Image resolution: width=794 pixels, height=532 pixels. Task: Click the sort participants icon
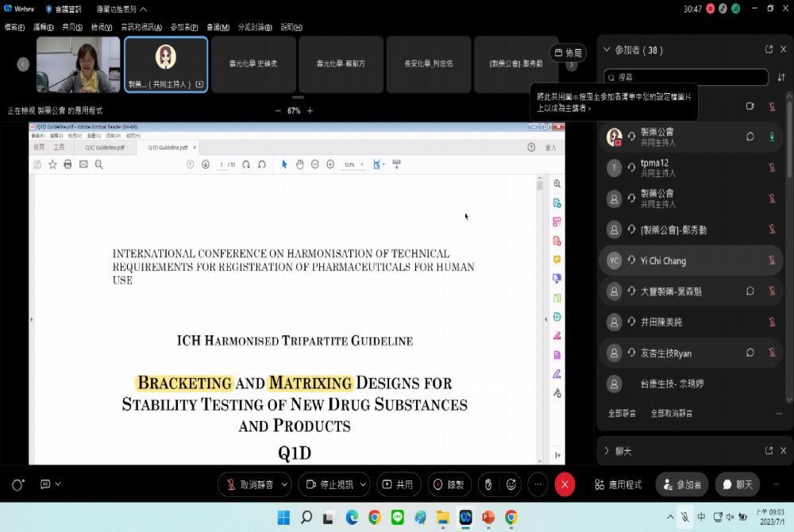click(x=781, y=77)
